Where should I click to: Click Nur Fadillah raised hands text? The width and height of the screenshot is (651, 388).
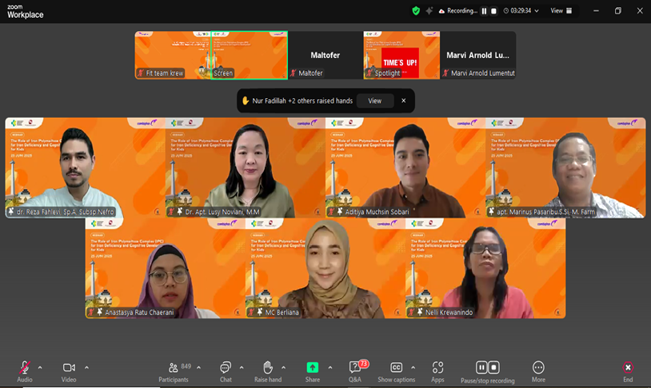pos(302,101)
